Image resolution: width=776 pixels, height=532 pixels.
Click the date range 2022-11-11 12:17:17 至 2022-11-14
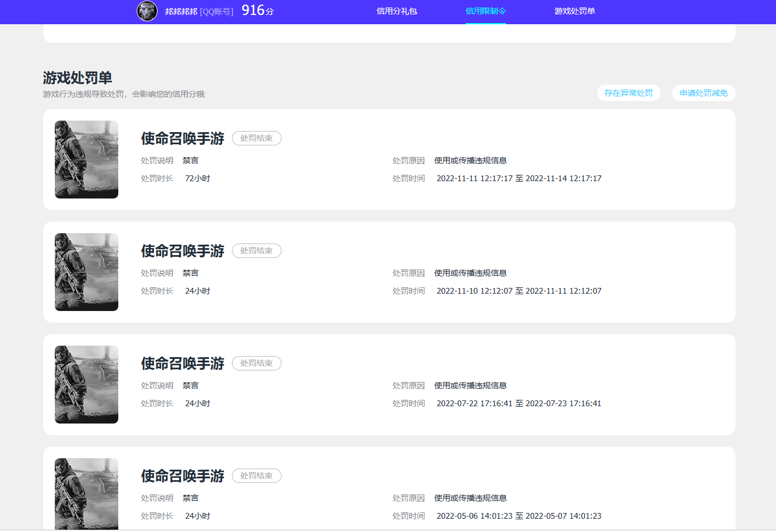[x=519, y=179]
